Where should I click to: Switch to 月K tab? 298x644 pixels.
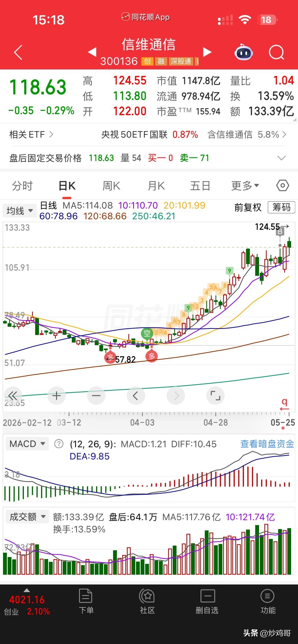point(156,186)
